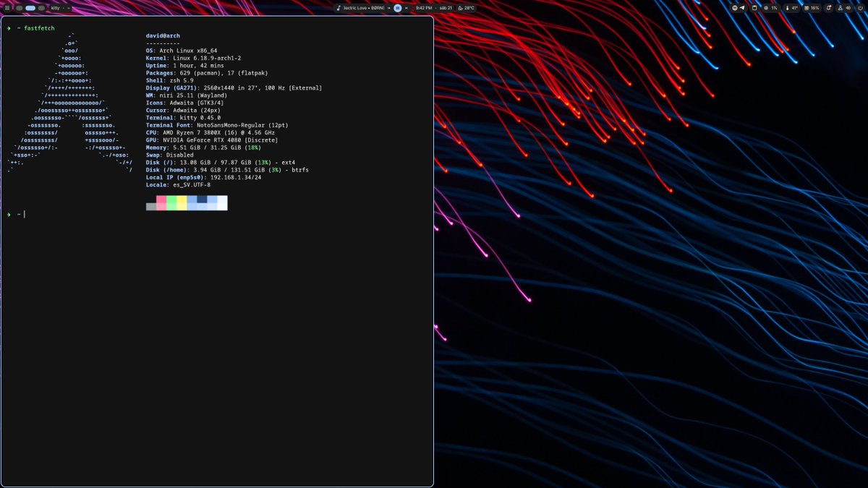Click the Arch Linux ASCII logo
This screenshot has width=868, height=488.
69,103
